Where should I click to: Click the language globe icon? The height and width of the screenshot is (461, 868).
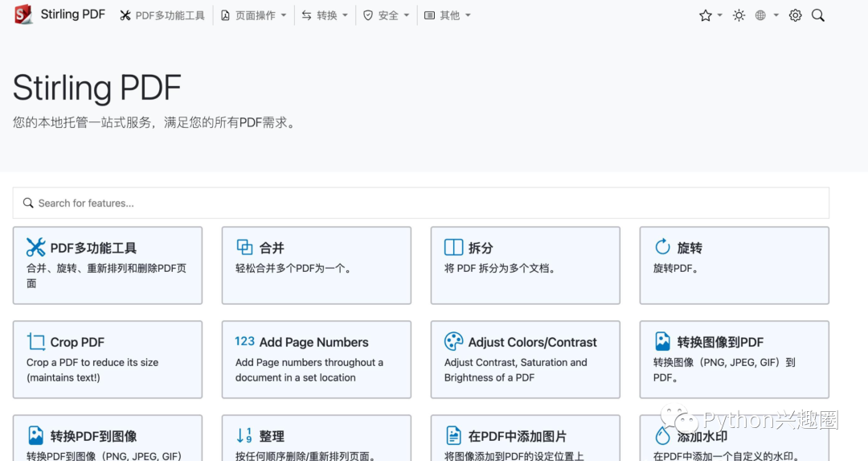[760, 15]
